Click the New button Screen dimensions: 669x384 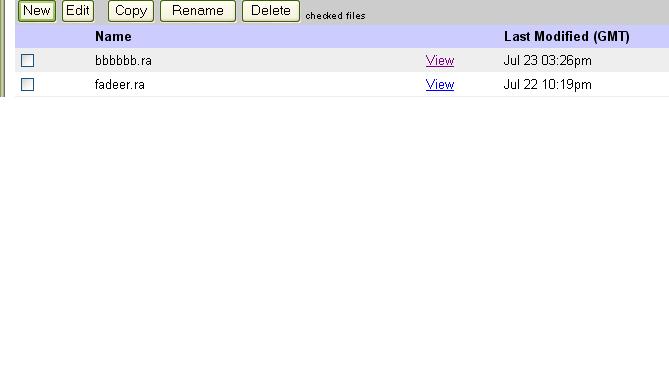[37, 11]
